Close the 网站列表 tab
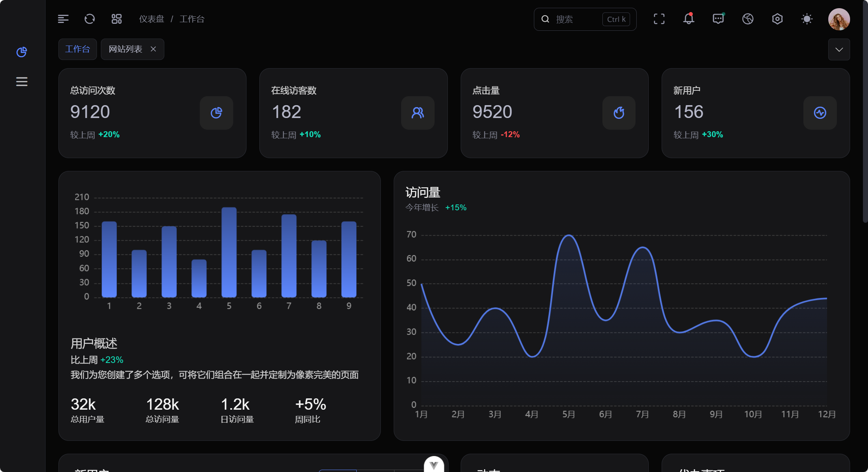The width and height of the screenshot is (868, 472). click(x=153, y=49)
